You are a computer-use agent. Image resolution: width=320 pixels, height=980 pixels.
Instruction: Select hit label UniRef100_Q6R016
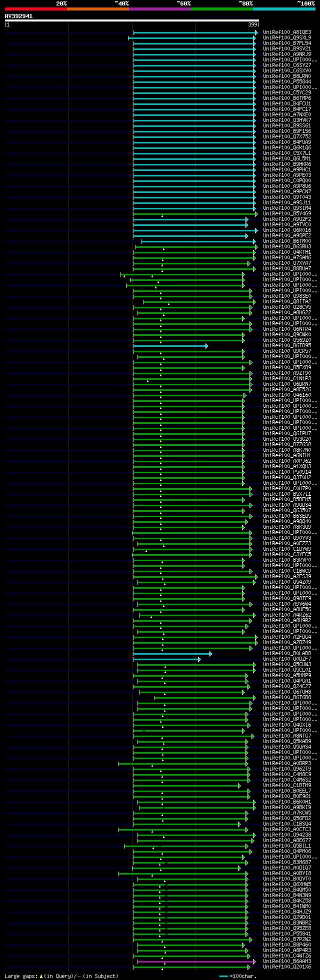[x=287, y=230]
